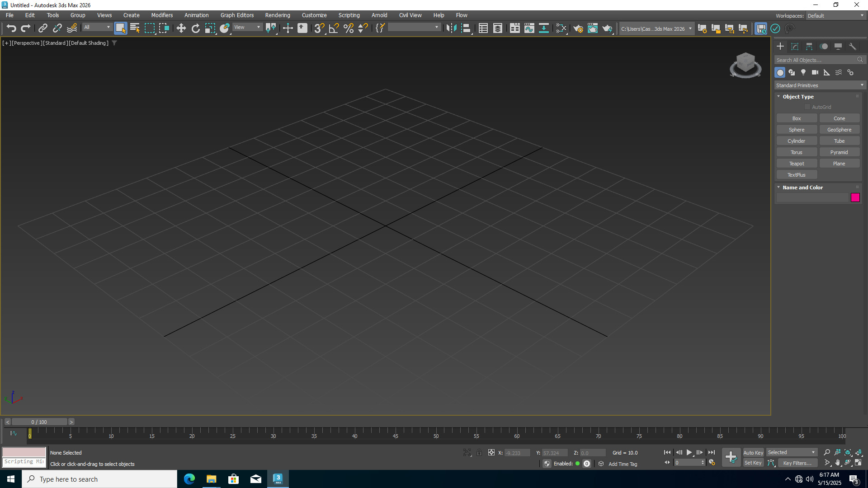Click the magenta object color swatch

point(855,197)
